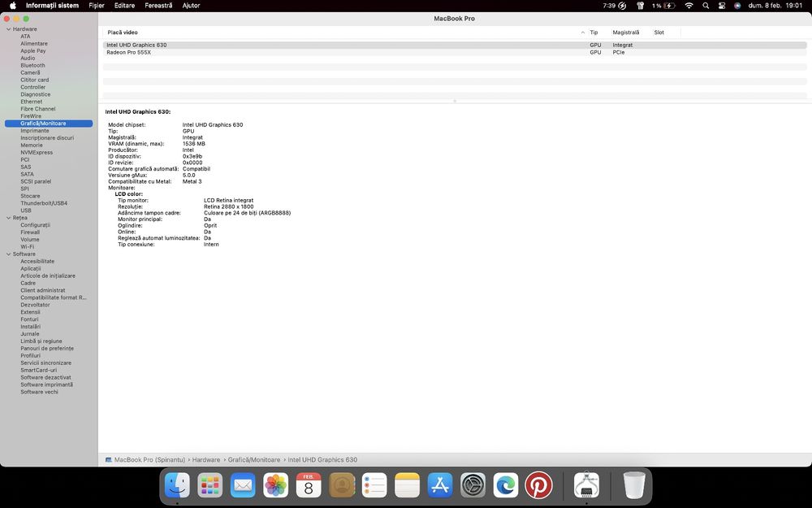Select Alimentare in the sidebar
The image size is (812, 508).
[x=33, y=44]
